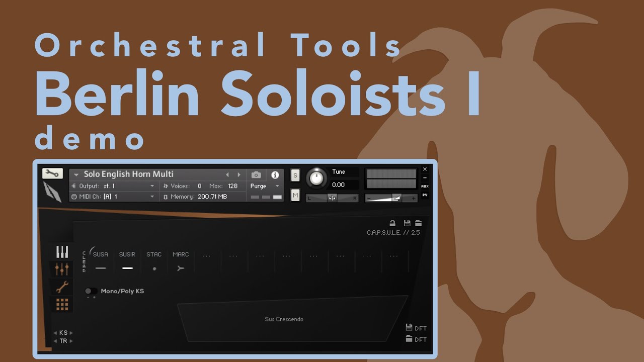Open the instrument name dropdown arrow
Viewport: 644px width, 362px height.
(76, 175)
